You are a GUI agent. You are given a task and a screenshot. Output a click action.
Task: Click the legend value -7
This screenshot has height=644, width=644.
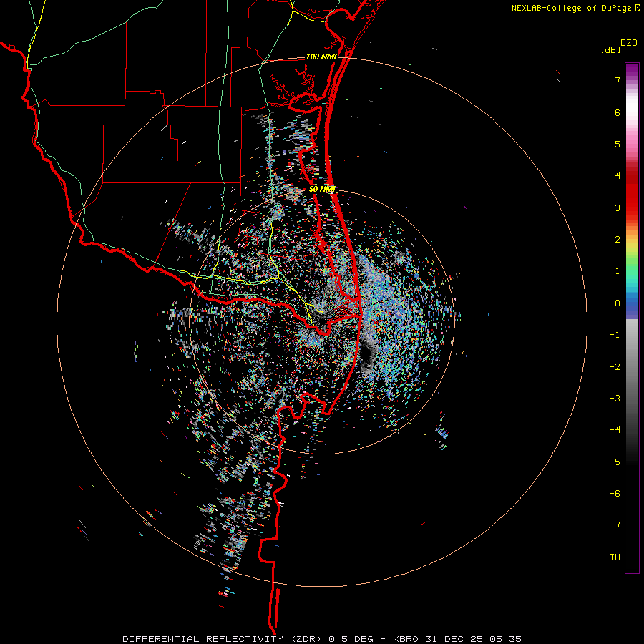point(615,525)
